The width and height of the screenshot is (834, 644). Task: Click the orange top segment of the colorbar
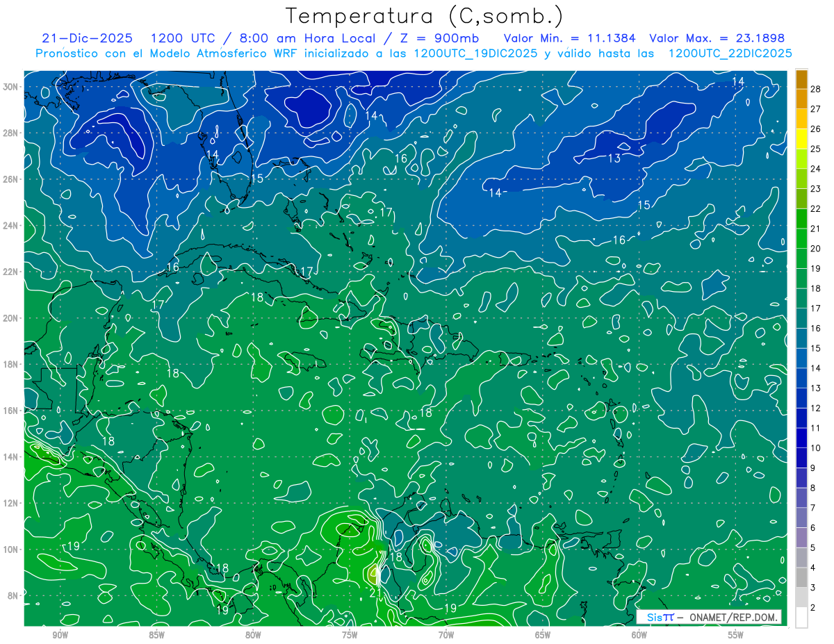click(801, 79)
